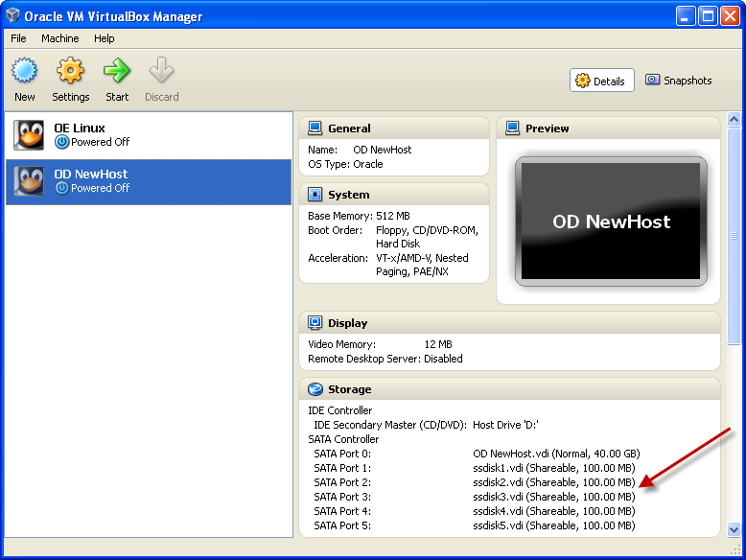Click 'Remote Desktop Server: Disabled' line

[385, 359]
